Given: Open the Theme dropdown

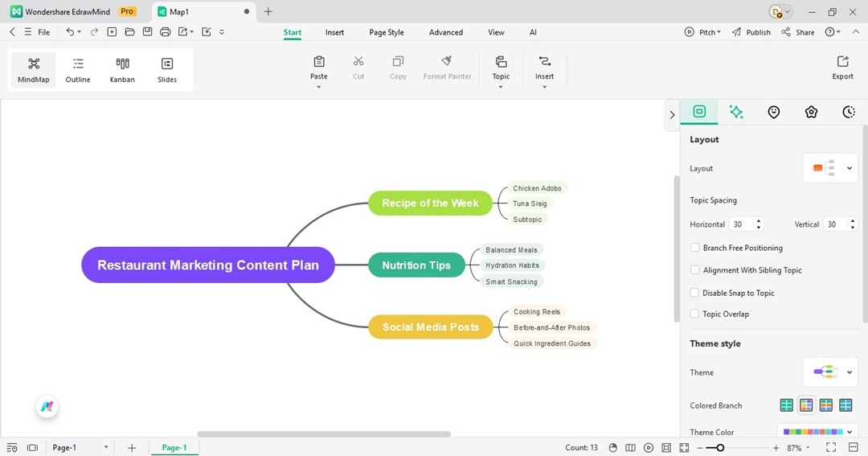Looking at the screenshot, I should click(x=829, y=372).
